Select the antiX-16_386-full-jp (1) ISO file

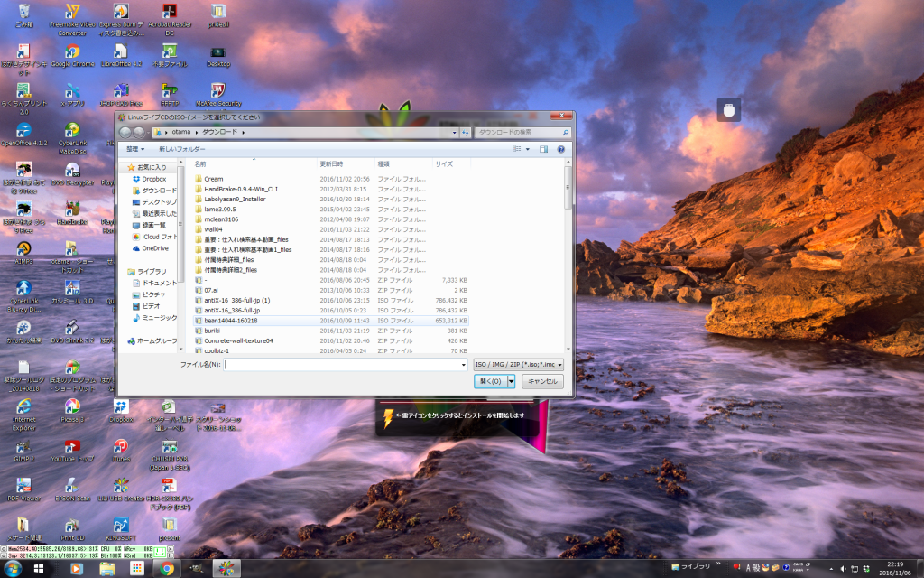(237, 300)
